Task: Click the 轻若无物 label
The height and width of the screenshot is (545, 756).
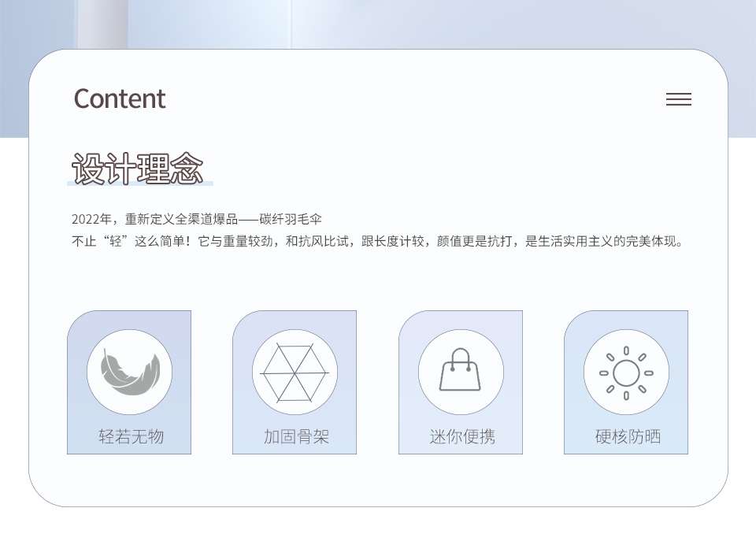Action: pyautogui.click(x=132, y=436)
